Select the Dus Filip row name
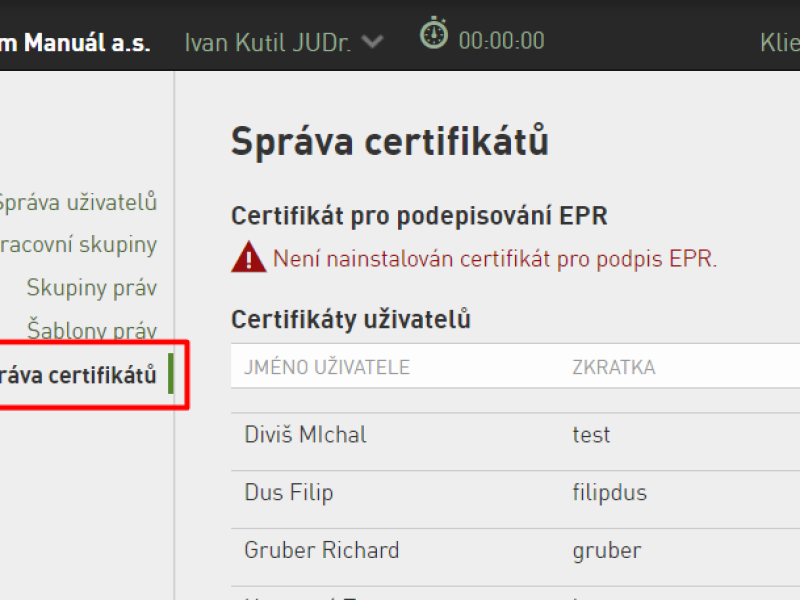Viewport: 800px width, 600px height. click(289, 493)
